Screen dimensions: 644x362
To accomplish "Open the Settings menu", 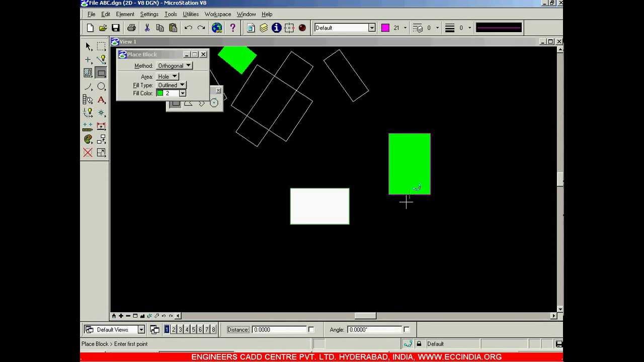I will (x=149, y=14).
